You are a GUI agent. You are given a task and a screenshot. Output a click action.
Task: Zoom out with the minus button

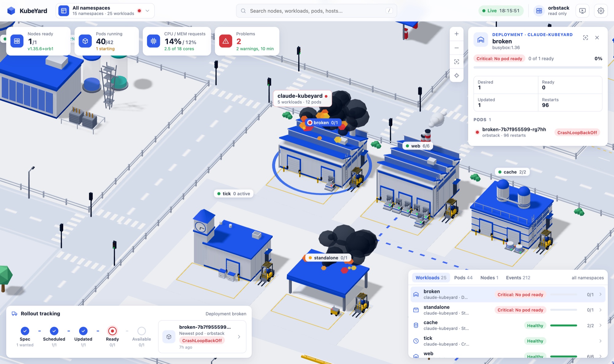tap(457, 48)
